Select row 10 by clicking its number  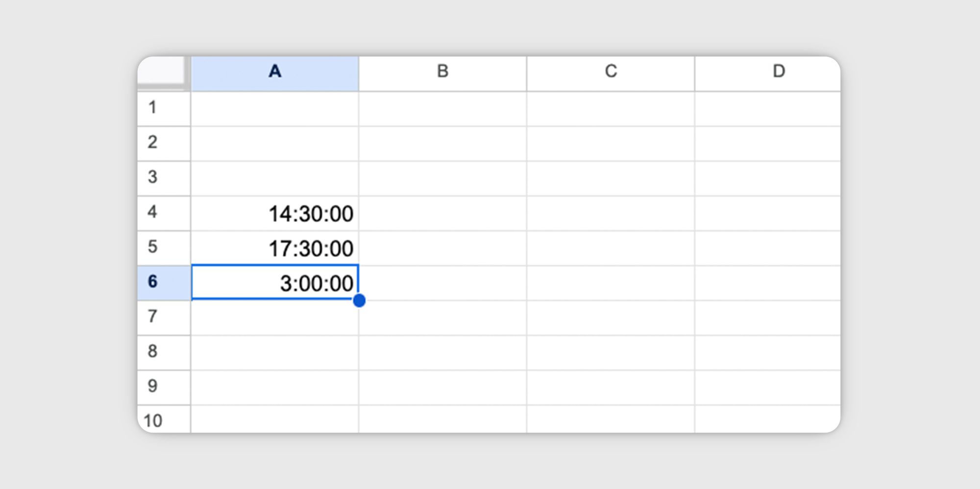[153, 420]
